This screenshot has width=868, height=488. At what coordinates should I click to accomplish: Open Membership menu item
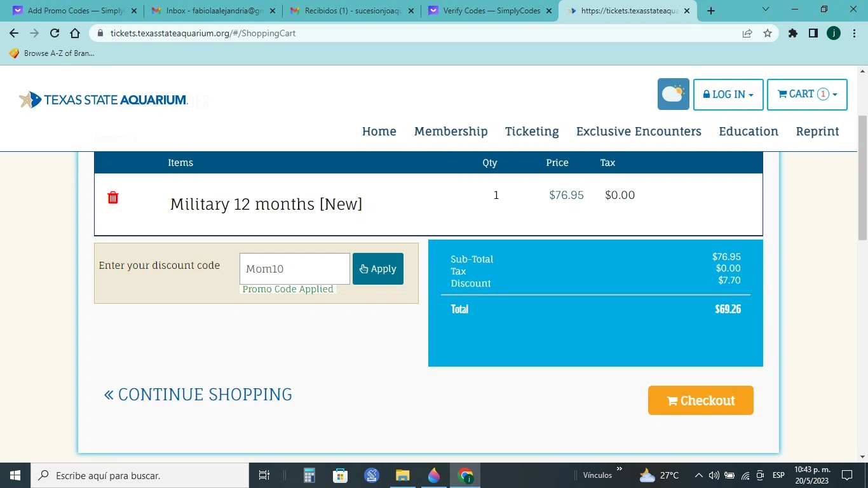[x=451, y=132]
